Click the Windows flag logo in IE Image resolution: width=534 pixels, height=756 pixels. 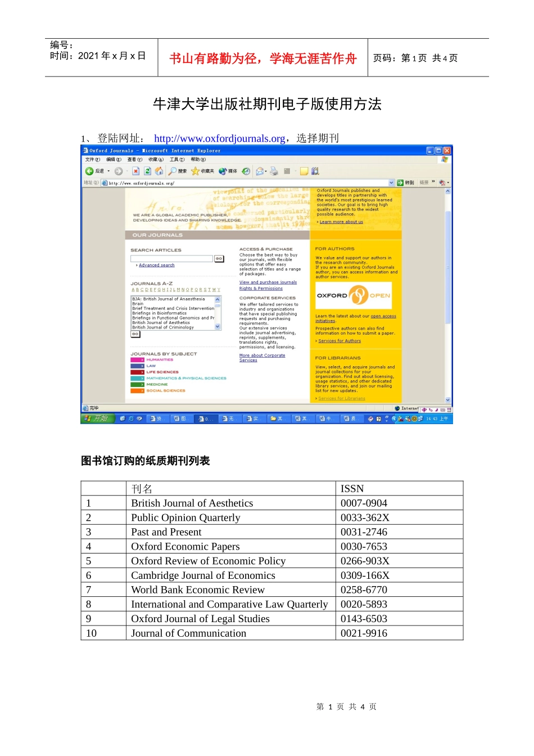444,159
